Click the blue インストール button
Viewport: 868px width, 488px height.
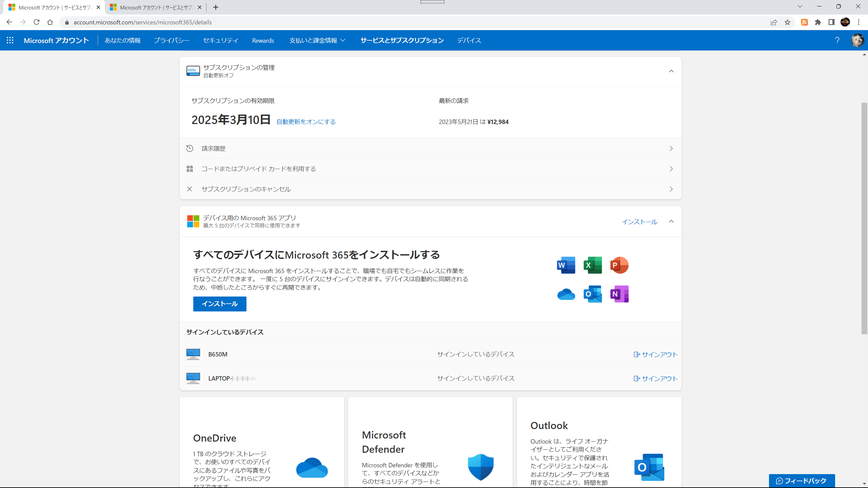(220, 304)
